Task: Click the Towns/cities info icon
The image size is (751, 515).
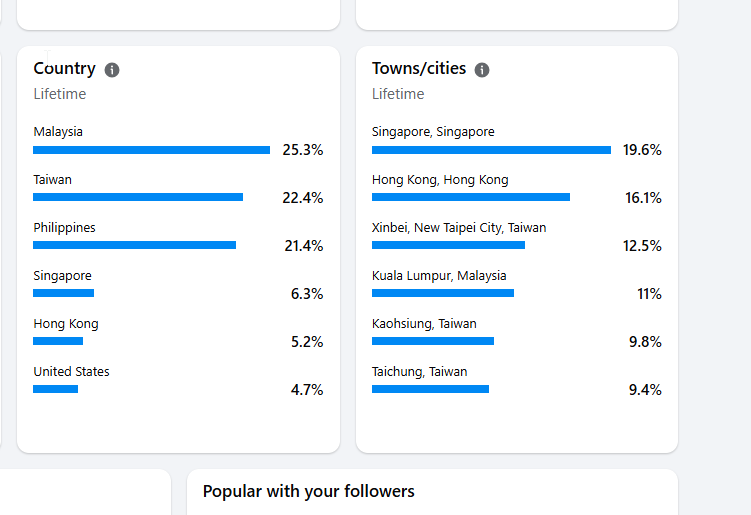Action: coord(482,70)
